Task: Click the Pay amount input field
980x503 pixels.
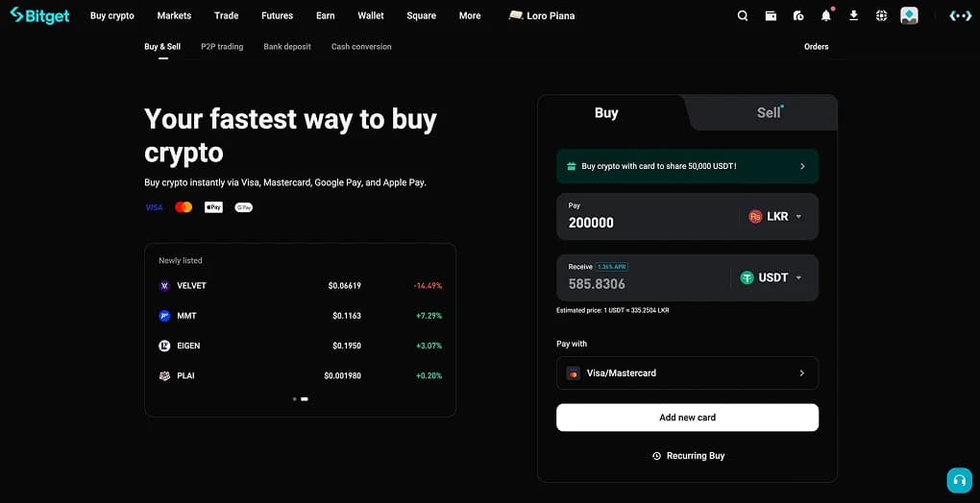Action: point(644,223)
